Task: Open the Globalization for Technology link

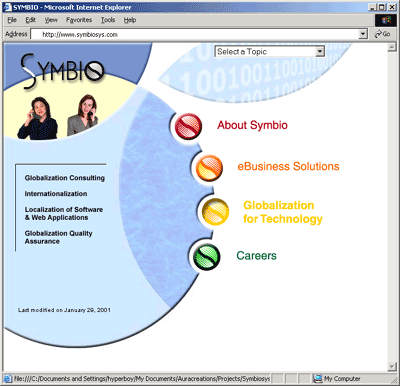Action: click(x=283, y=212)
